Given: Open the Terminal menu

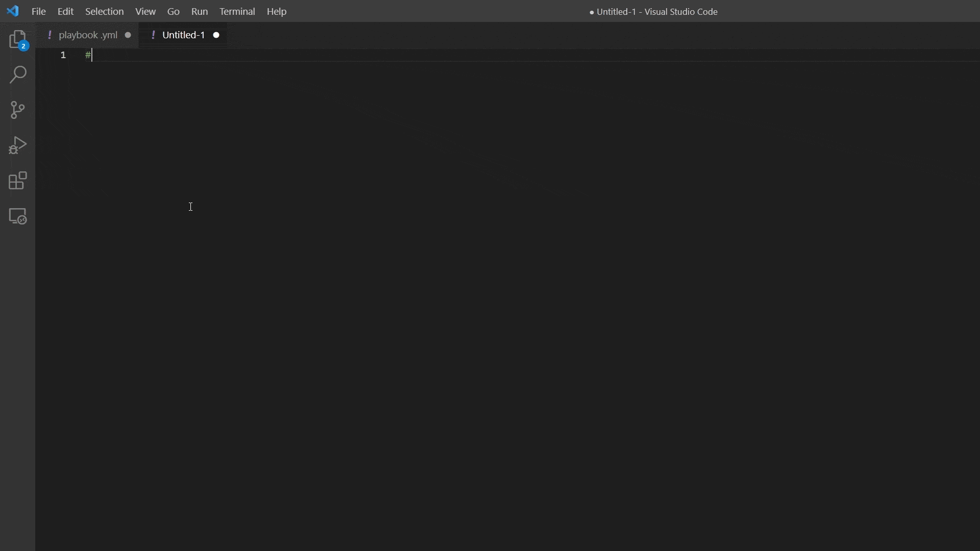Looking at the screenshot, I should click(238, 11).
